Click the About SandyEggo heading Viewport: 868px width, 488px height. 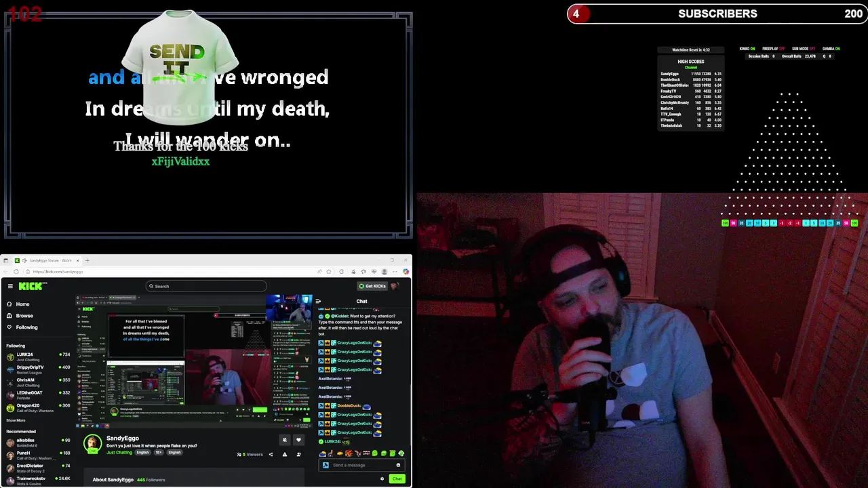click(x=113, y=480)
